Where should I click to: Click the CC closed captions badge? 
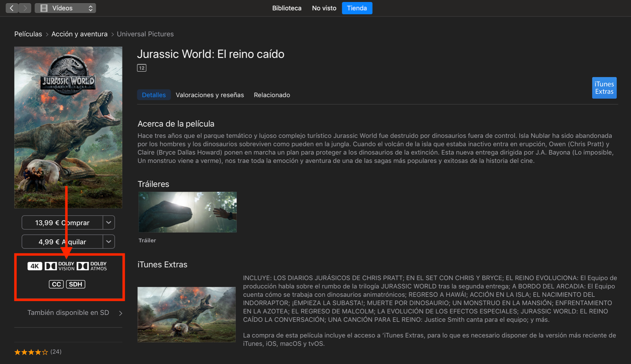(x=56, y=284)
